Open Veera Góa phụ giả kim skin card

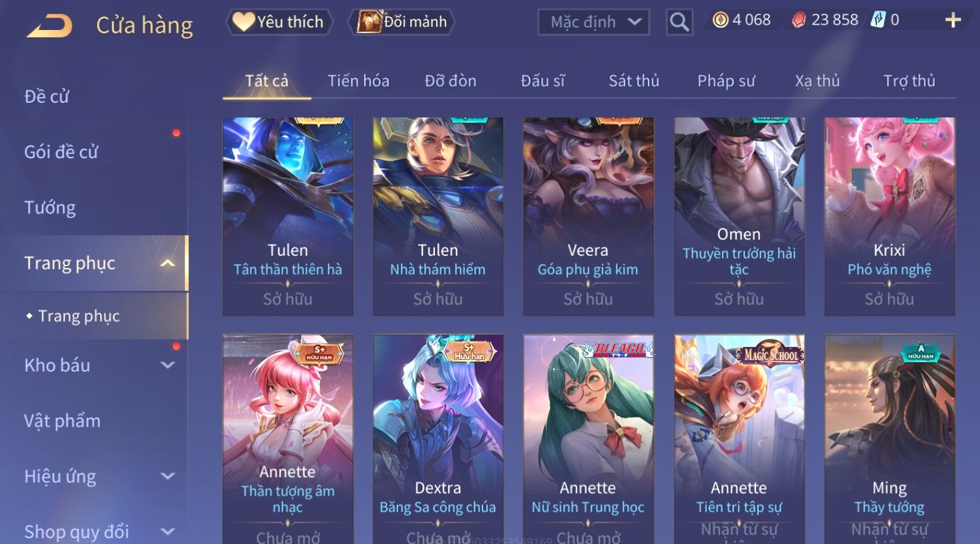(x=588, y=217)
